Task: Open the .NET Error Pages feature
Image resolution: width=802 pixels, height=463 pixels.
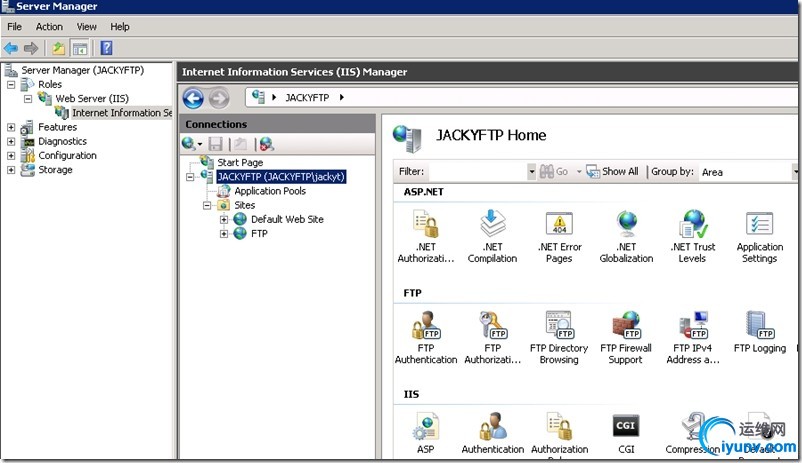Action: [x=559, y=236]
